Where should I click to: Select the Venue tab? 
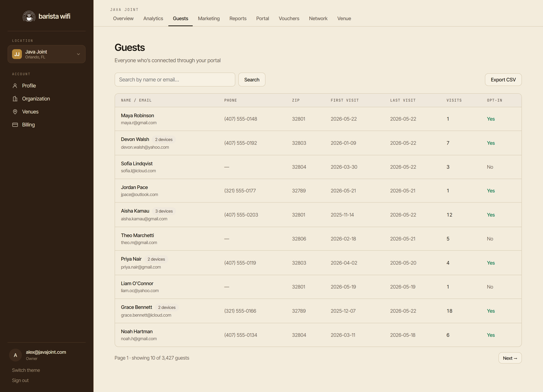pos(344,18)
